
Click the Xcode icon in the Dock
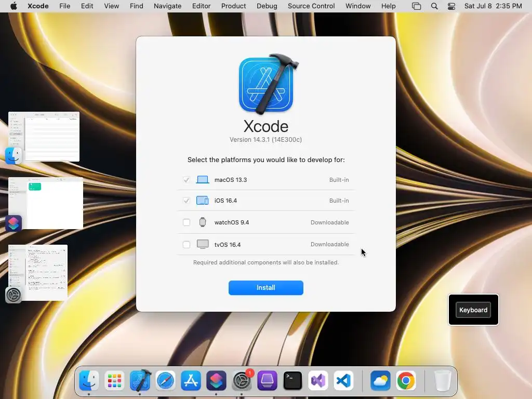tap(140, 380)
